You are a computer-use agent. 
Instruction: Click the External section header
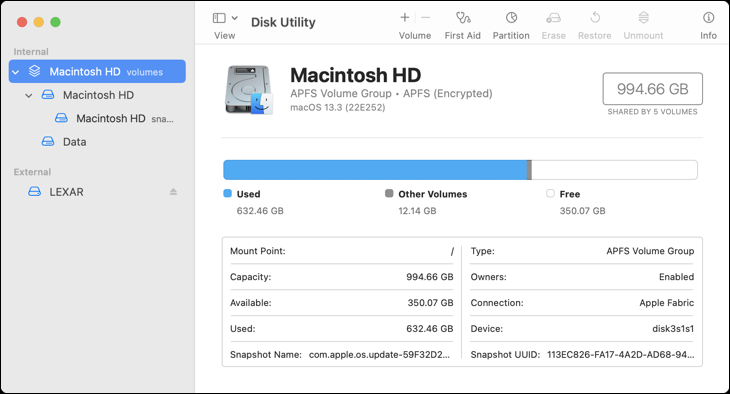point(32,172)
